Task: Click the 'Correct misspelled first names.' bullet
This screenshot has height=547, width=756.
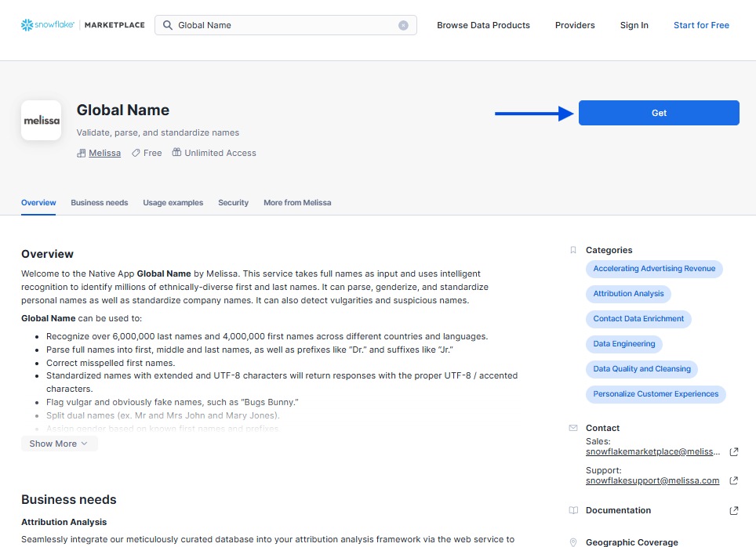Action: [111, 363]
